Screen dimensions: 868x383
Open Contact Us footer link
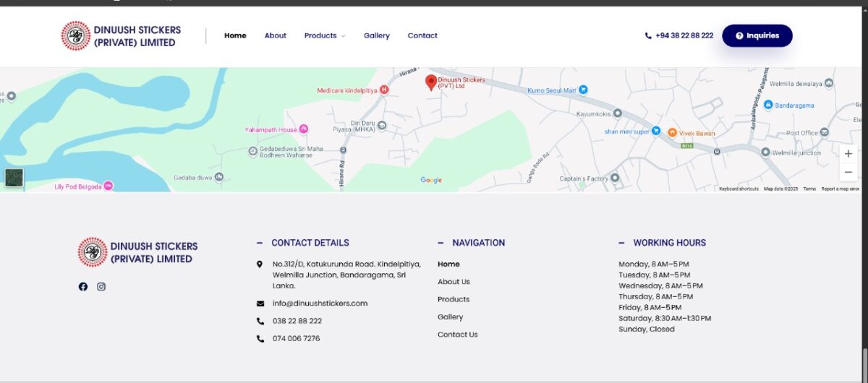coord(458,335)
